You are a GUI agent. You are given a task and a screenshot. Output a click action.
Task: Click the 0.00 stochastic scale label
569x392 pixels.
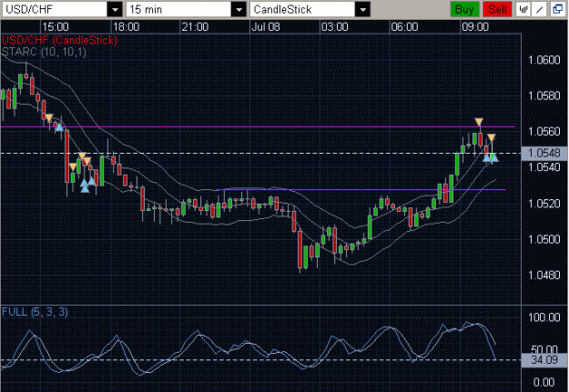(544, 382)
